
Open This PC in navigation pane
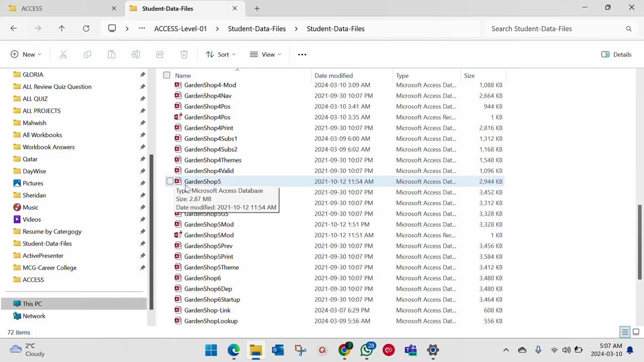(74, 304)
